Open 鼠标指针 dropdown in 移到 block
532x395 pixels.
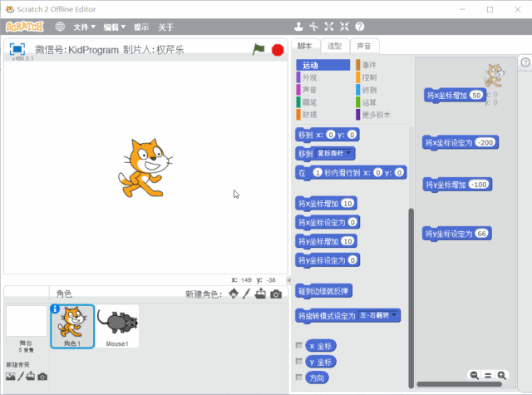point(335,153)
